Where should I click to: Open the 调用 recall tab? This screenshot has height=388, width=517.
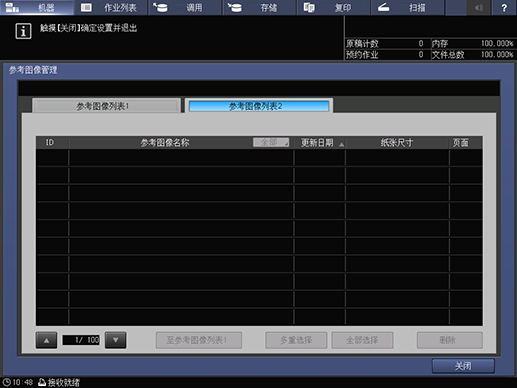point(185,7)
